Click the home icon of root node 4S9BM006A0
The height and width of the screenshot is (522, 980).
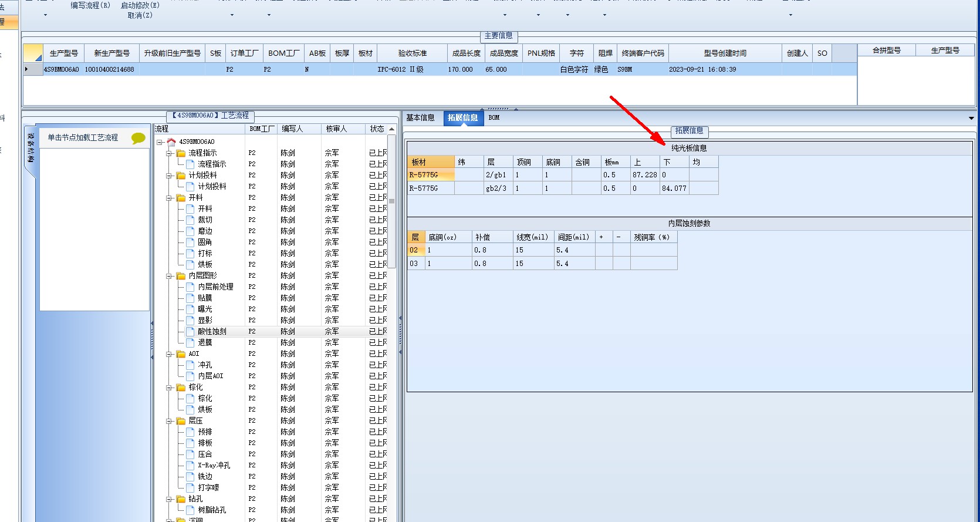click(171, 142)
